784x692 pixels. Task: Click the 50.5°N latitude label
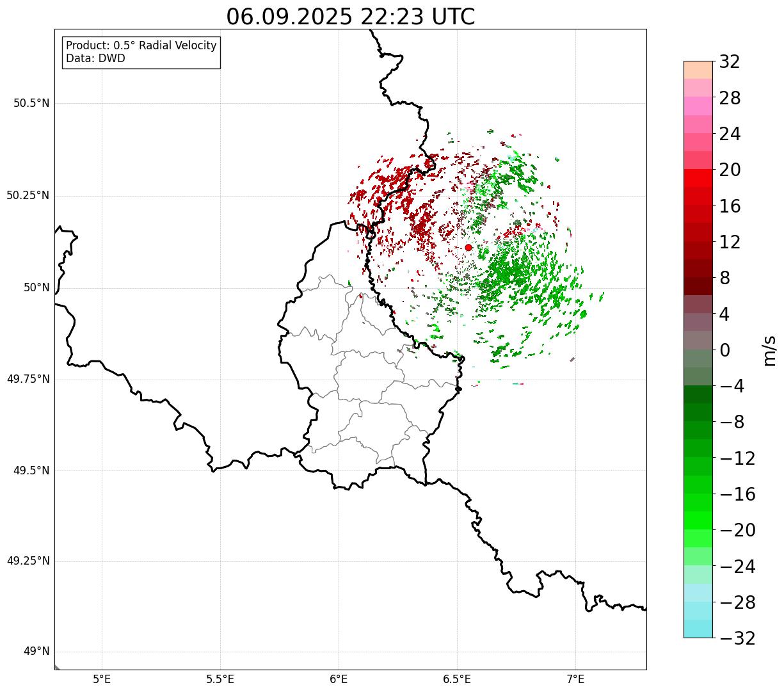[x=31, y=103]
